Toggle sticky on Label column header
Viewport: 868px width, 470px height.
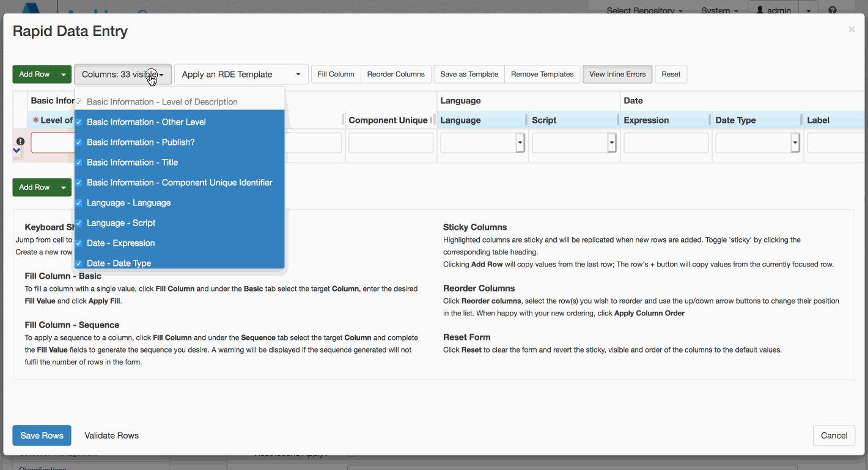[x=835, y=120]
